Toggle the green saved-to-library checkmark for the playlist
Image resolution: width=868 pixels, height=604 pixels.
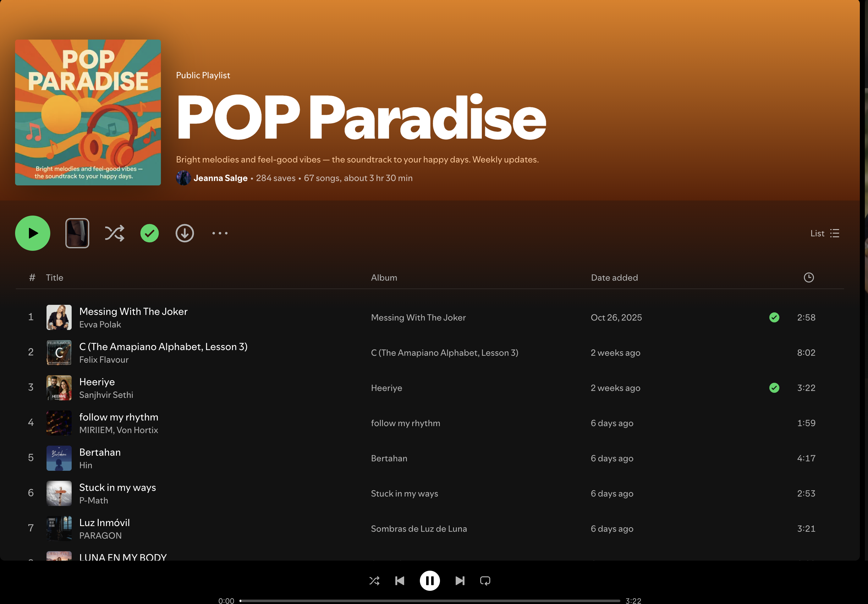[x=149, y=233]
